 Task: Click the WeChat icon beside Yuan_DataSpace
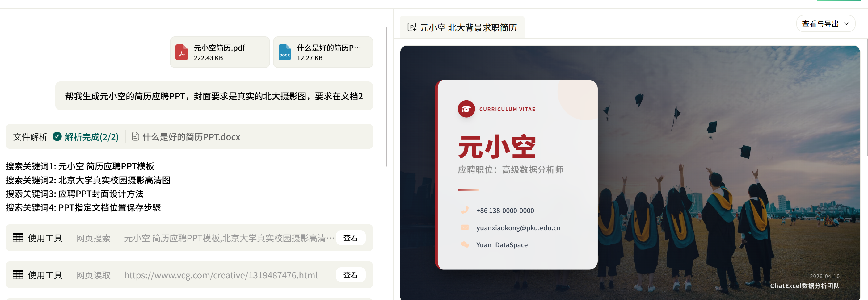(x=465, y=244)
